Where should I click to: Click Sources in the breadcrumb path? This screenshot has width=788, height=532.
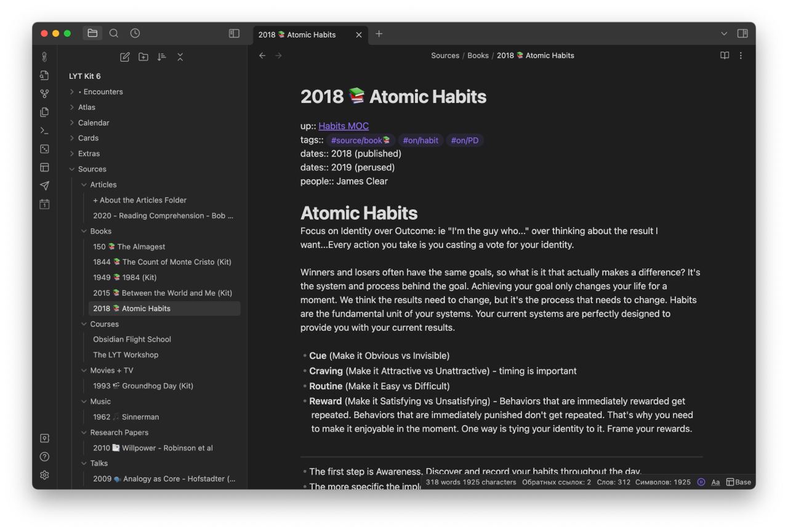click(x=445, y=55)
